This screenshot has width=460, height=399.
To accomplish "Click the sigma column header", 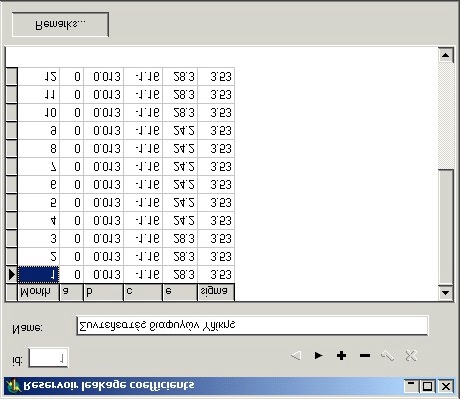I will click(216, 292).
